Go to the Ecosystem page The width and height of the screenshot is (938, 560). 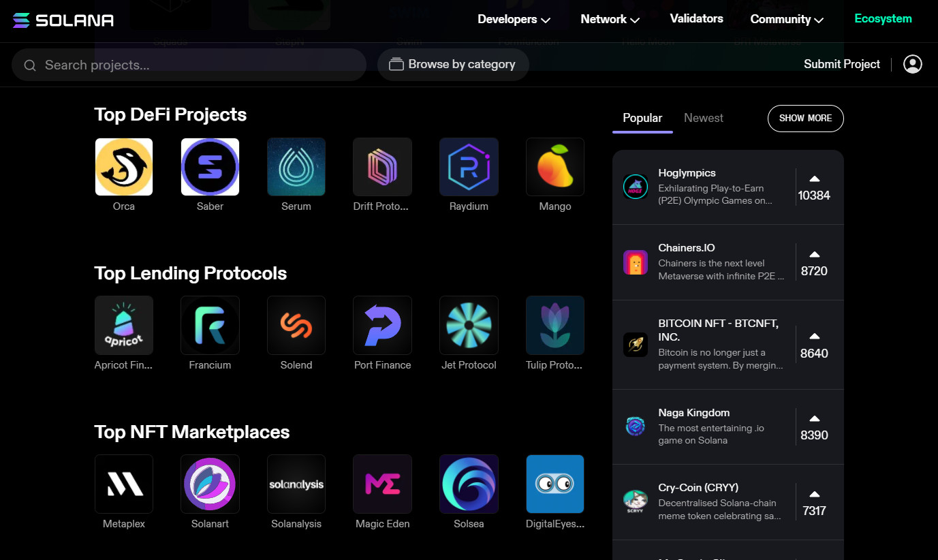pos(883,18)
